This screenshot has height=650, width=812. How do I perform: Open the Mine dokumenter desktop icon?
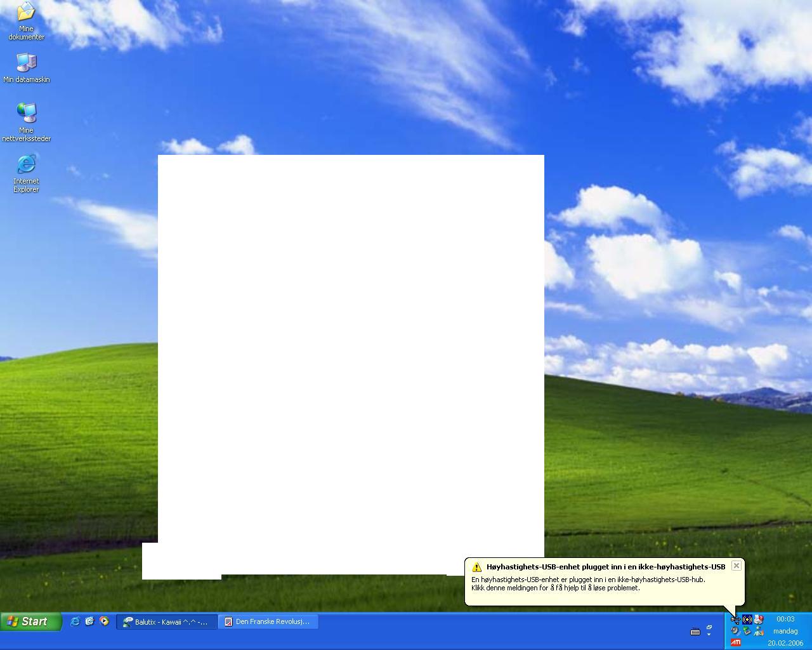point(26,21)
